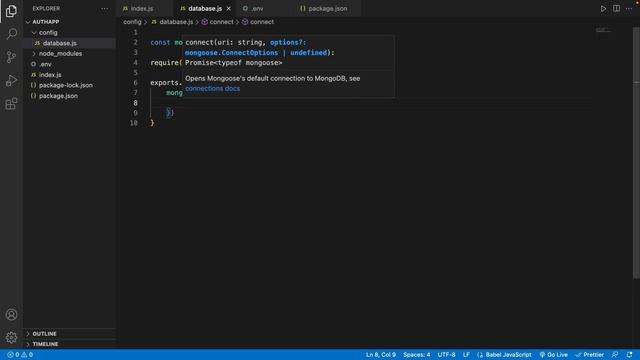Place cursor on line 8 in editor

371,103
